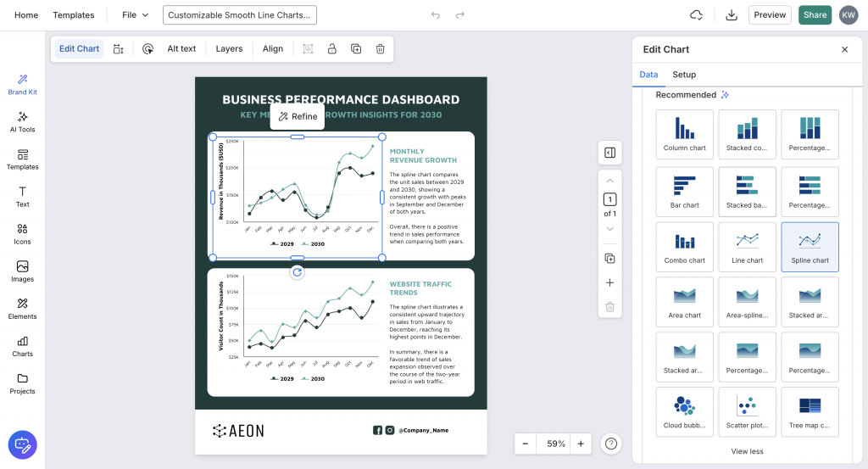Go to previous page chevron

609,181
